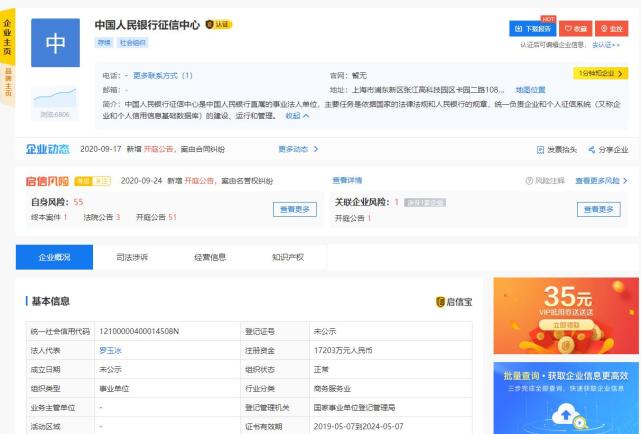Click 终本案件 1 risk item
The image size is (641, 434).
(49, 217)
